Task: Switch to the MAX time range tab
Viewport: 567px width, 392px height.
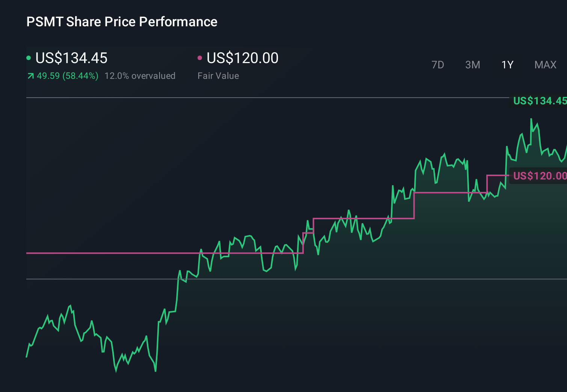Action: coord(545,65)
